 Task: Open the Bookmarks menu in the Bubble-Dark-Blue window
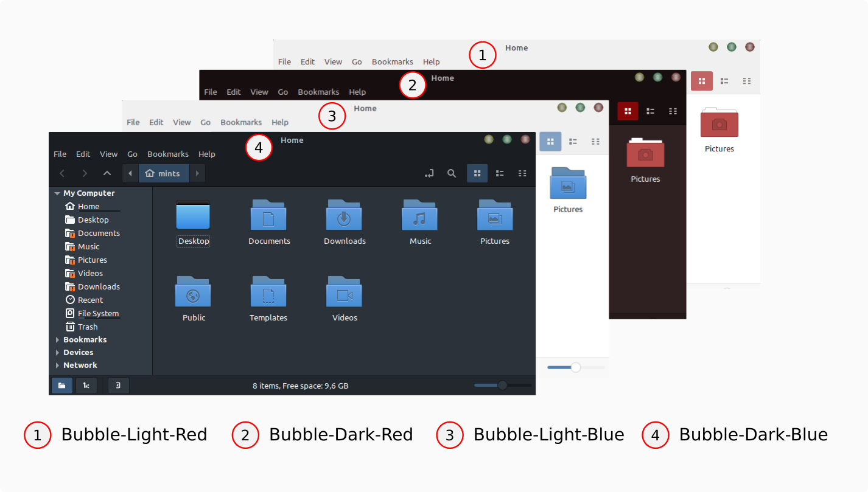click(168, 154)
